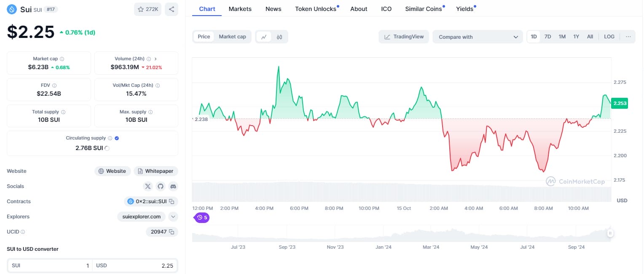Screen dimensions: 644x274
Task: Copy the UCID 20947 value
Action: [171, 232]
